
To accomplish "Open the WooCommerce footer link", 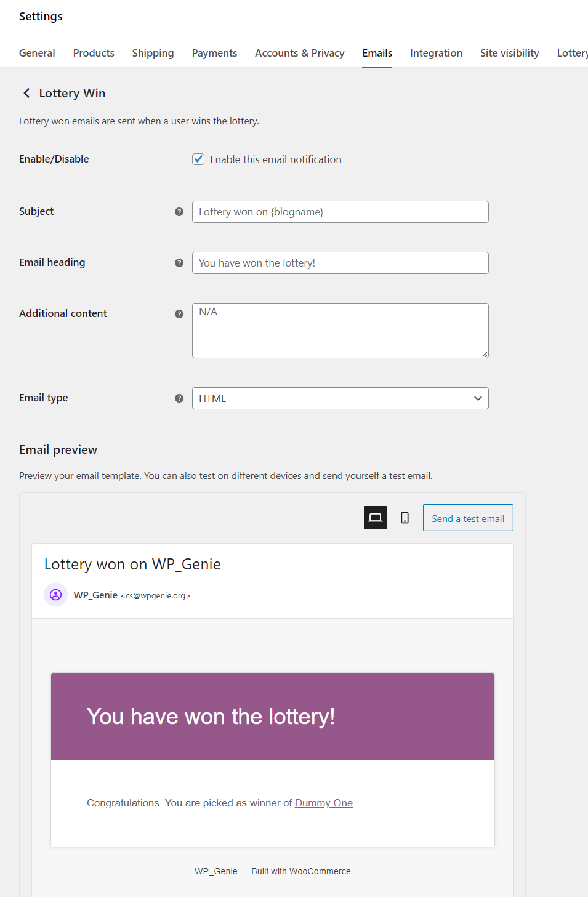I will tap(320, 871).
